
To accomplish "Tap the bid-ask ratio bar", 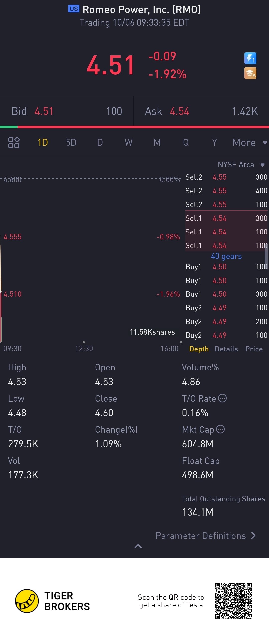I will pos(134,127).
